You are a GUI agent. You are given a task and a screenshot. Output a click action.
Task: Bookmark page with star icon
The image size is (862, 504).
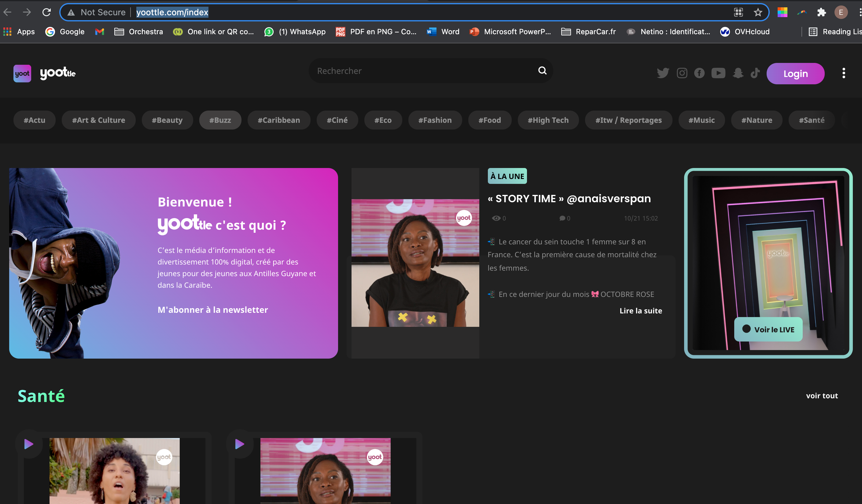pos(758,12)
